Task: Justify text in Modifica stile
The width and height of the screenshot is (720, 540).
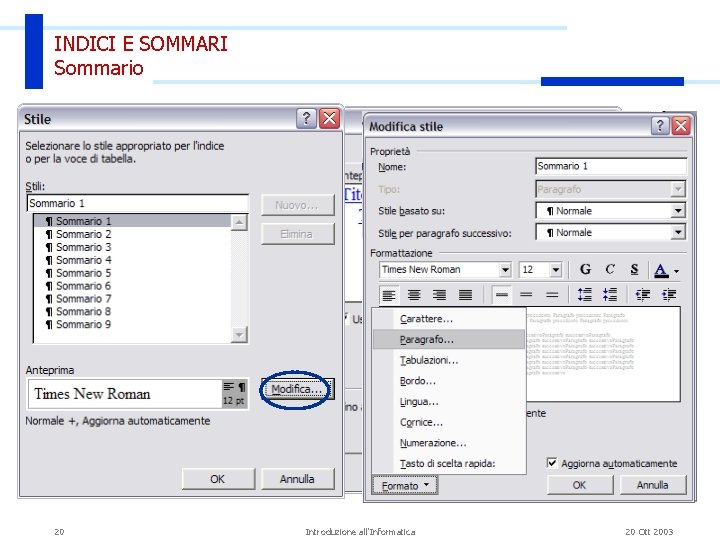Action: pyautogui.click(x=465, y=295)
